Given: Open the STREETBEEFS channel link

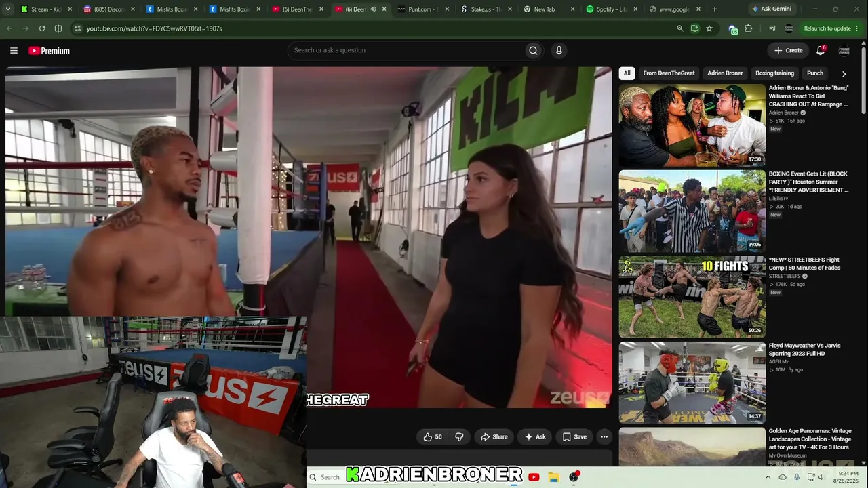Looking at the screenshot, I should [x=785, y=277].
